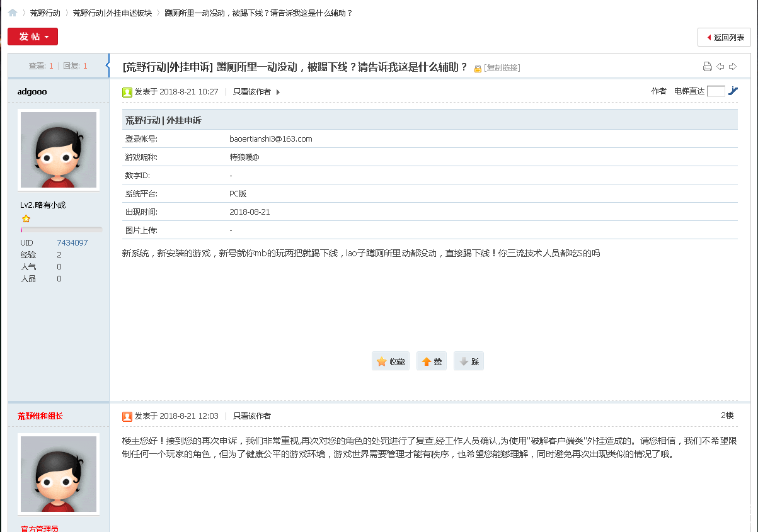The height and width of the screenshot is (532, 758).
Task: Click the 经验 stat row label
Action: tap(28, 254)
